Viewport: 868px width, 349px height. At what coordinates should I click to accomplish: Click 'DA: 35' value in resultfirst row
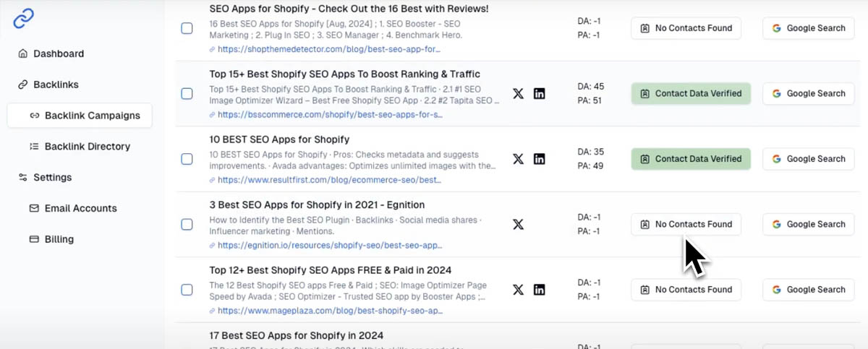[590, 152]
